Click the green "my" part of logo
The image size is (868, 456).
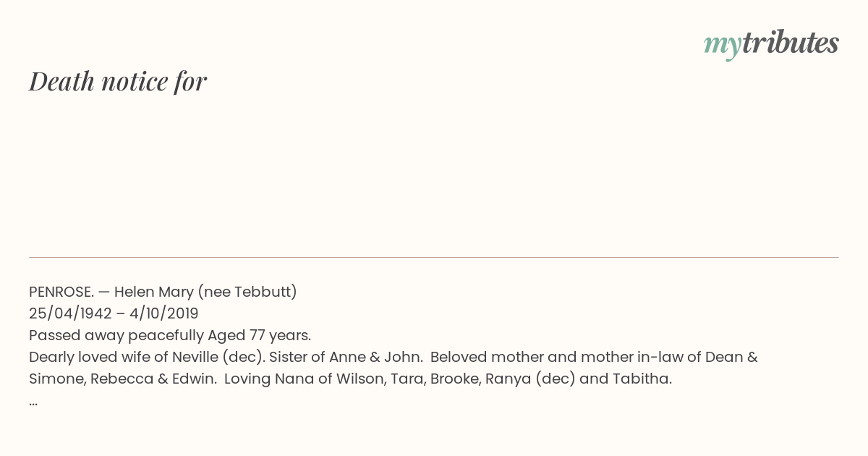tap(723, 46)
